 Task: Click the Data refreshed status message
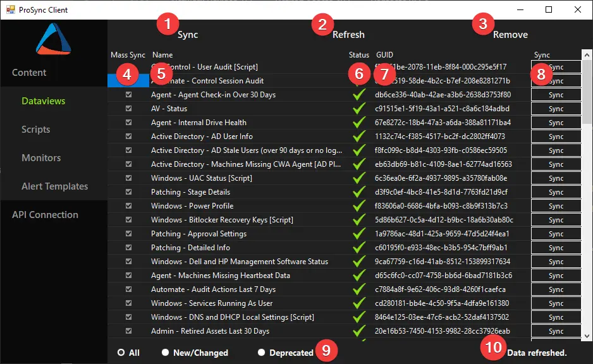pos(537,353)
